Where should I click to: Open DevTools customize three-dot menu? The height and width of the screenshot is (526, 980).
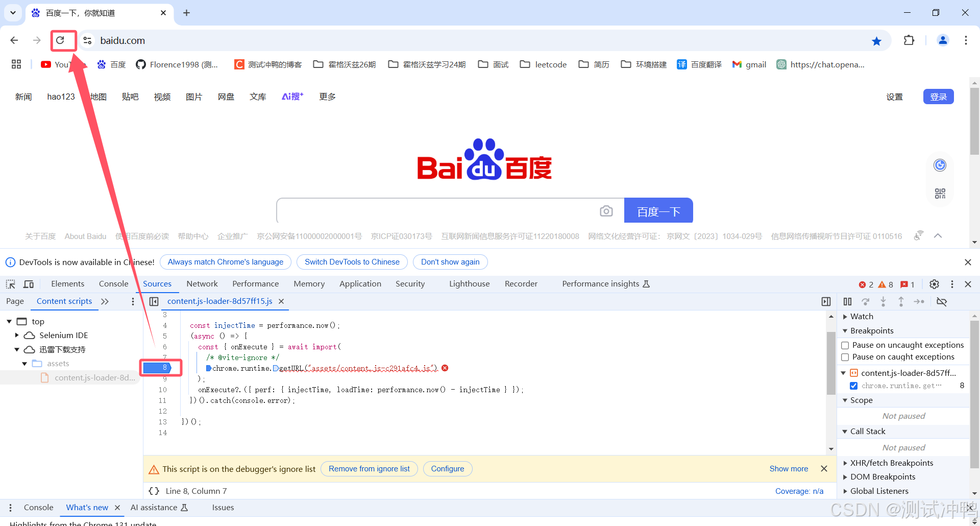pos(951,284)
